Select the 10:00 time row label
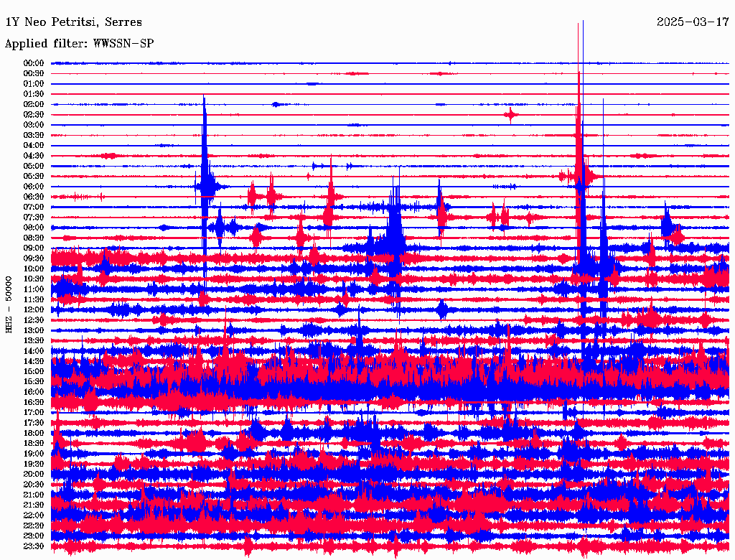Image resolution: width=735 pixels, height=560 pixels. click(x=33, y=269)
